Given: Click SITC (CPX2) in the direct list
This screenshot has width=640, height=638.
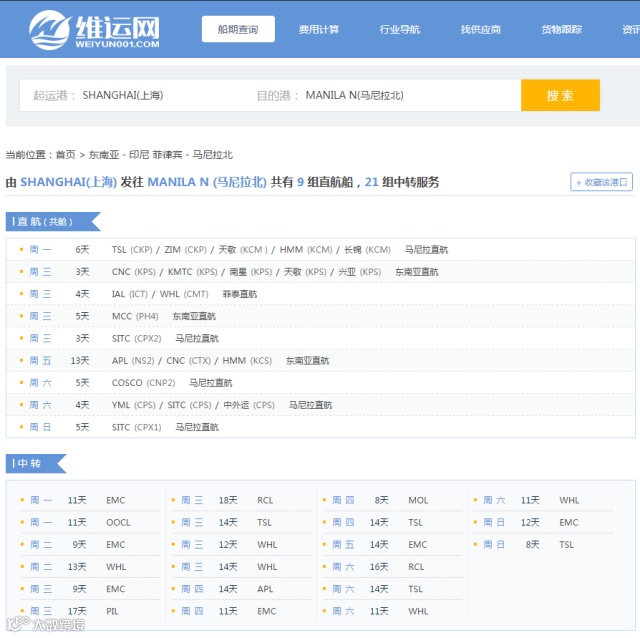Looking at the screenshot, I should pyautogui.click(x=136, y=338).
